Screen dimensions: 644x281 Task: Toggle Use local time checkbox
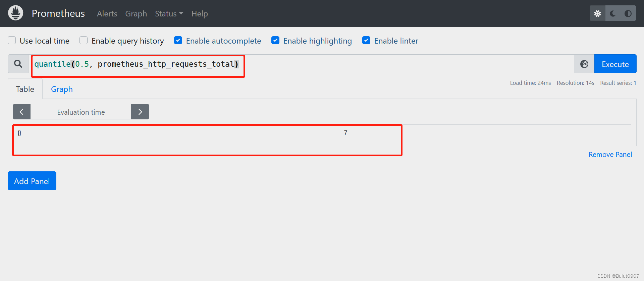pos(12,41)
